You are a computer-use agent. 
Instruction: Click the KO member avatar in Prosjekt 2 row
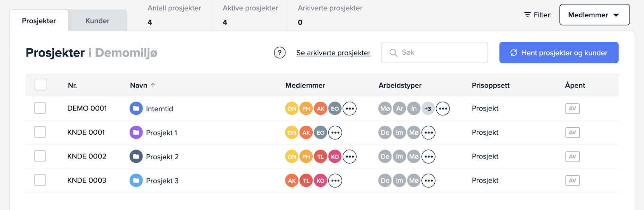coord(335,156)
